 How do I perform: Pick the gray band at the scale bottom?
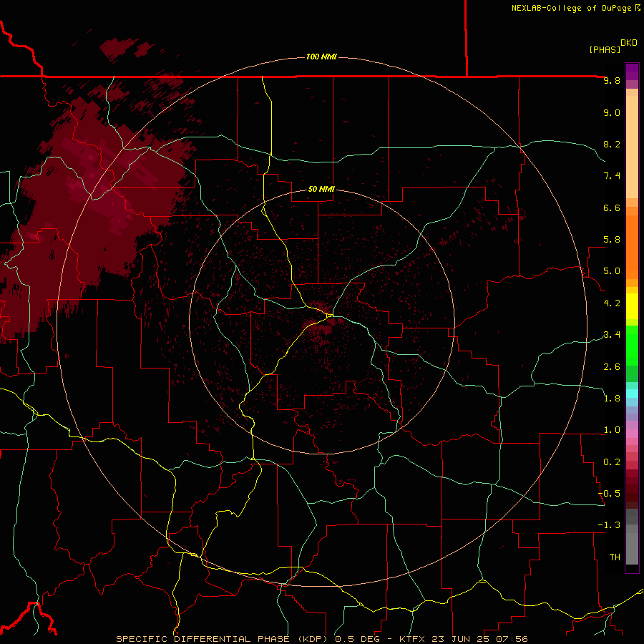[x=632, y=548]
